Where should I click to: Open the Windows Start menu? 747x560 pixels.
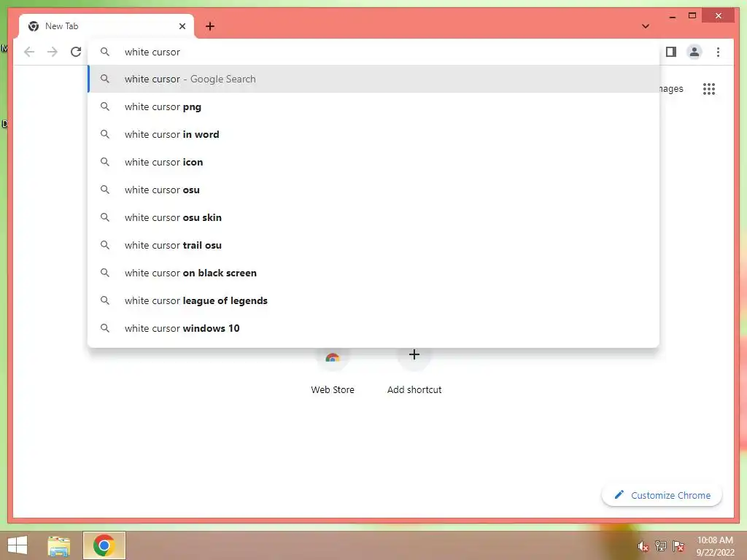point(18,545)
